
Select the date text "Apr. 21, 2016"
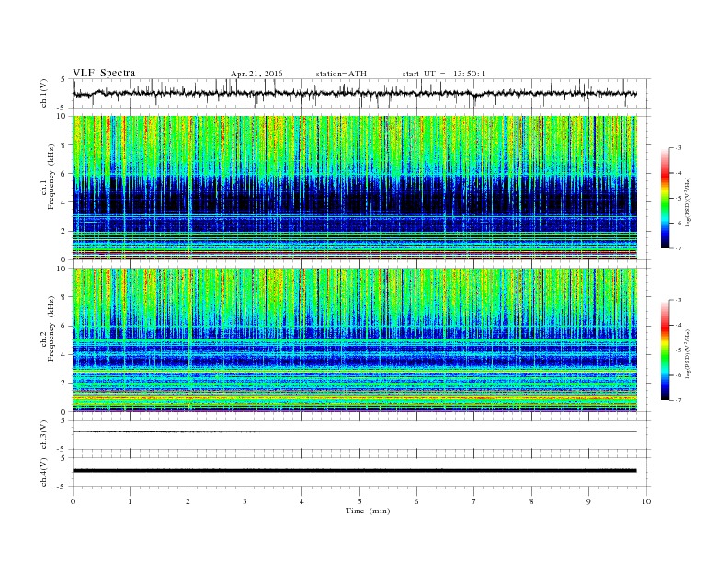click(x=256, y=74)
